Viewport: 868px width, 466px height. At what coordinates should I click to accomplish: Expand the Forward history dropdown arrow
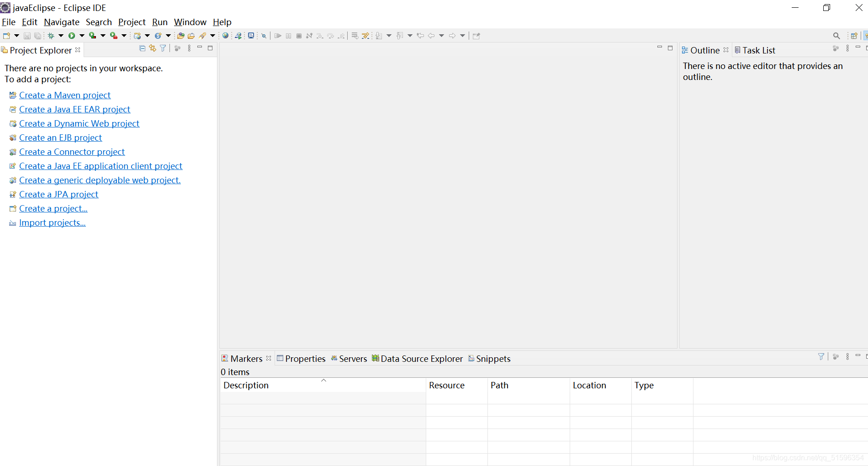click(462, 36)
